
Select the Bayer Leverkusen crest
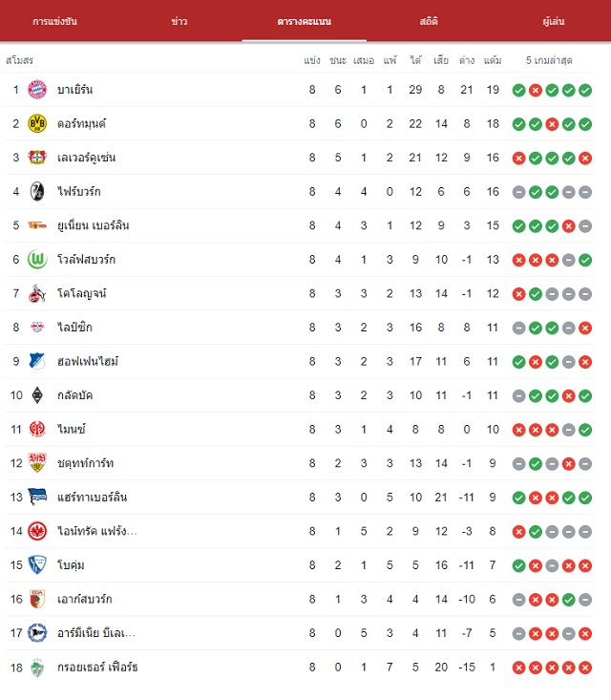[37, 158]
